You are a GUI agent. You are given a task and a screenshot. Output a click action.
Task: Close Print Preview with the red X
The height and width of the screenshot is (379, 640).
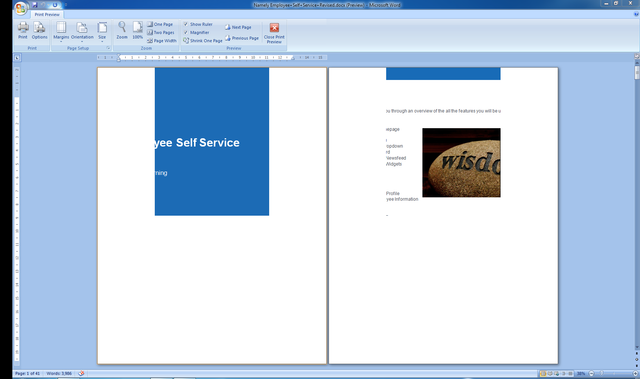point(274,33)
